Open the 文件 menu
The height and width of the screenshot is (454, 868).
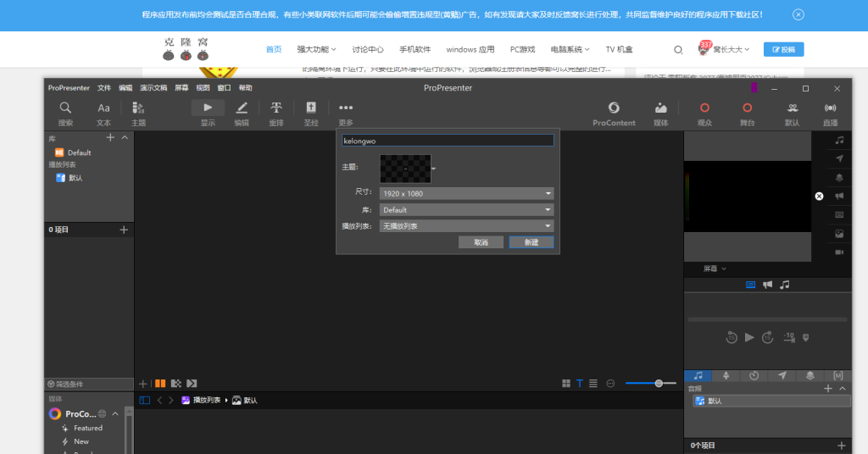(104, 88)
